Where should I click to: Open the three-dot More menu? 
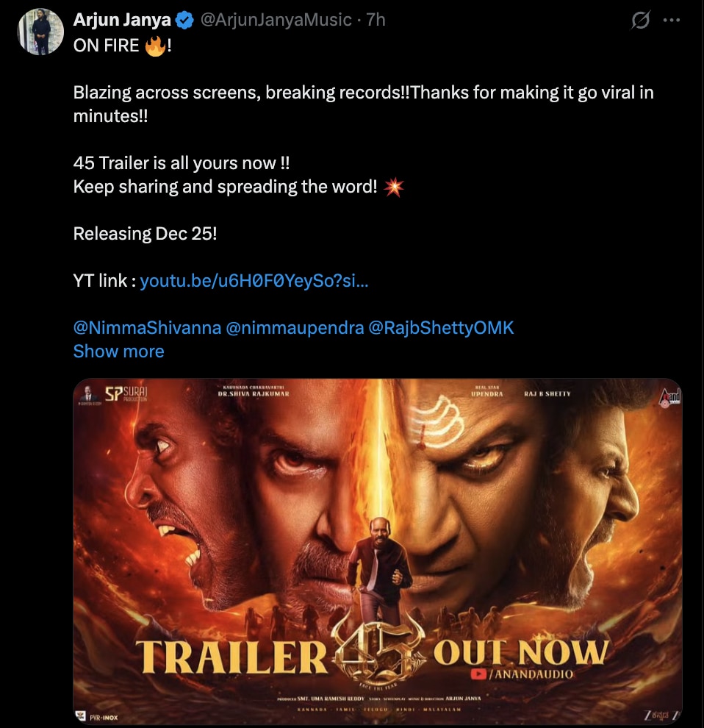(x=672, y=21)
